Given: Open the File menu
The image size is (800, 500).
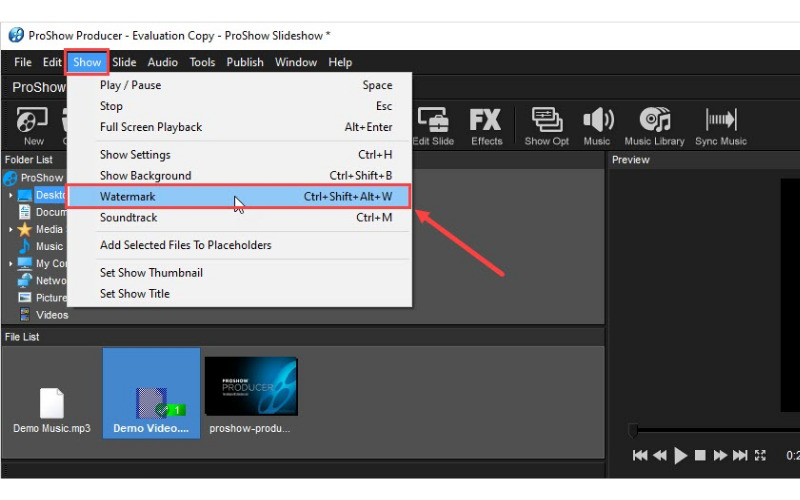Looking at the screenshot, I should 22,62.
